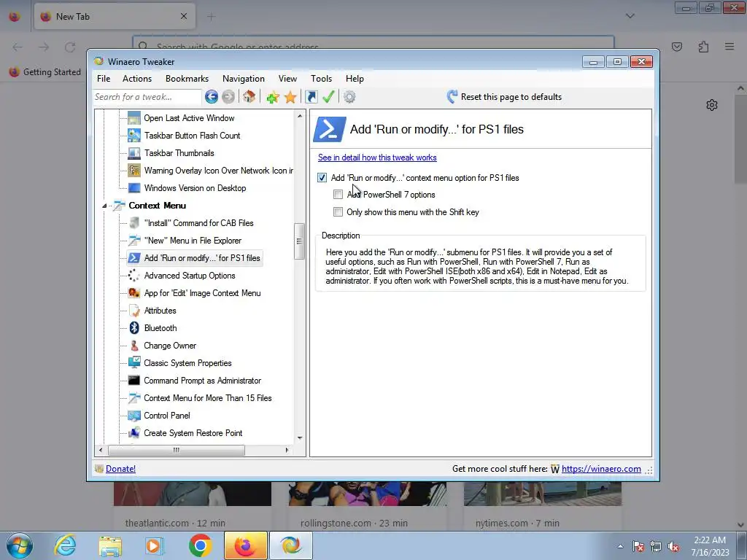Click the blue PowerShell icon in page header
The width and height of the screenshot is (747, 560).
click(329, 129)
